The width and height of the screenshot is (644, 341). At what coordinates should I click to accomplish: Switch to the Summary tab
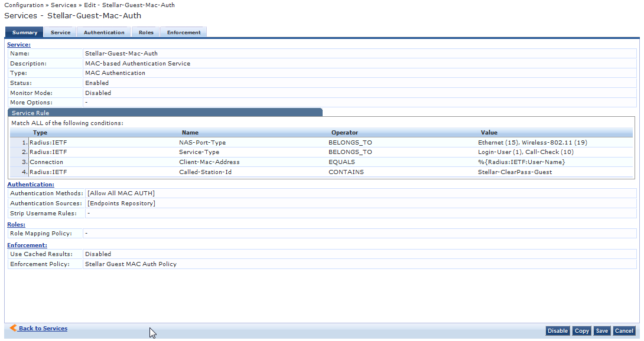point(25,32)
